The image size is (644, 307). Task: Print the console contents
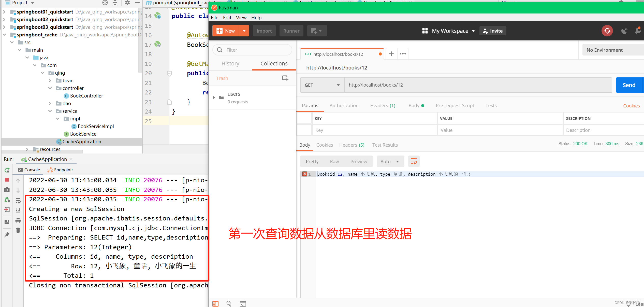click(x=18, y=221)
